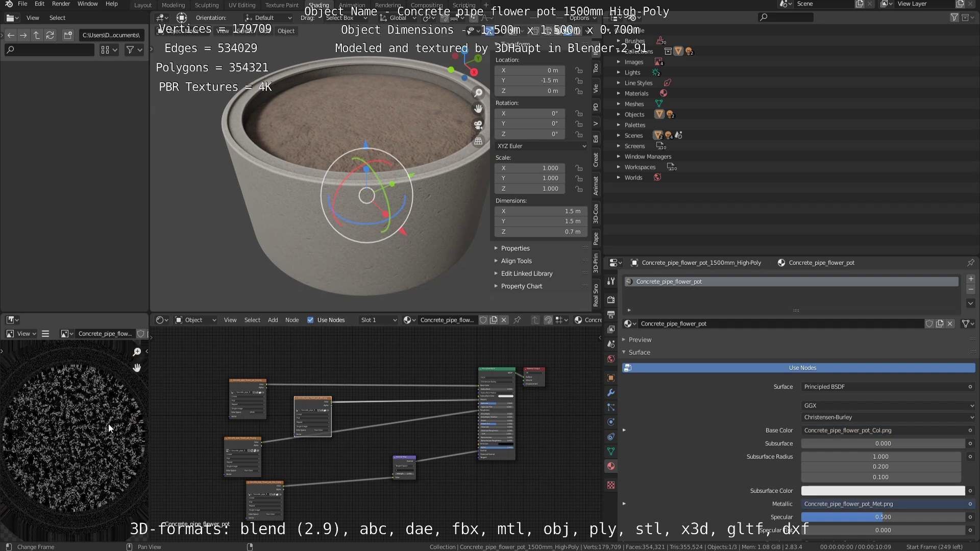Open the File menu

point(22,4)
